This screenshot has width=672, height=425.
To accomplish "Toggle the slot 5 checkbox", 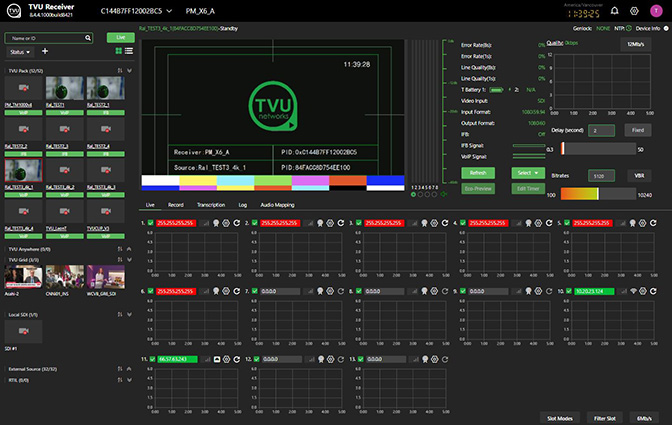I will coord(567,223).
